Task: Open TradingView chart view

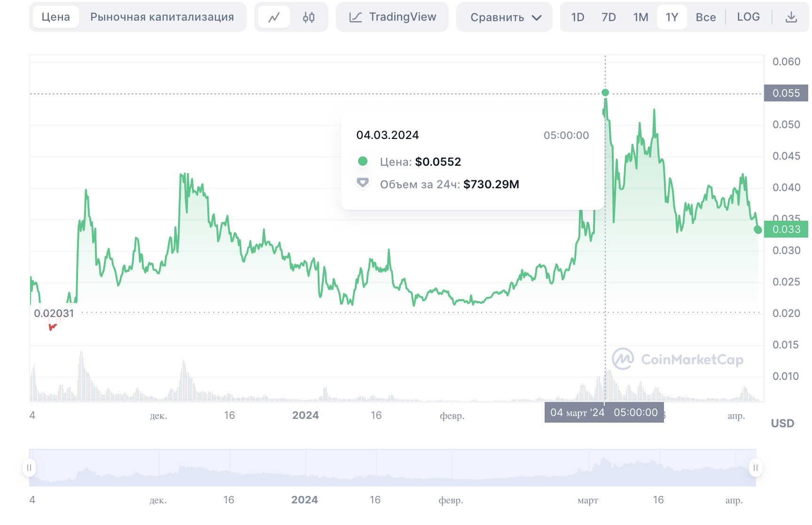Action: coord(392,17)
